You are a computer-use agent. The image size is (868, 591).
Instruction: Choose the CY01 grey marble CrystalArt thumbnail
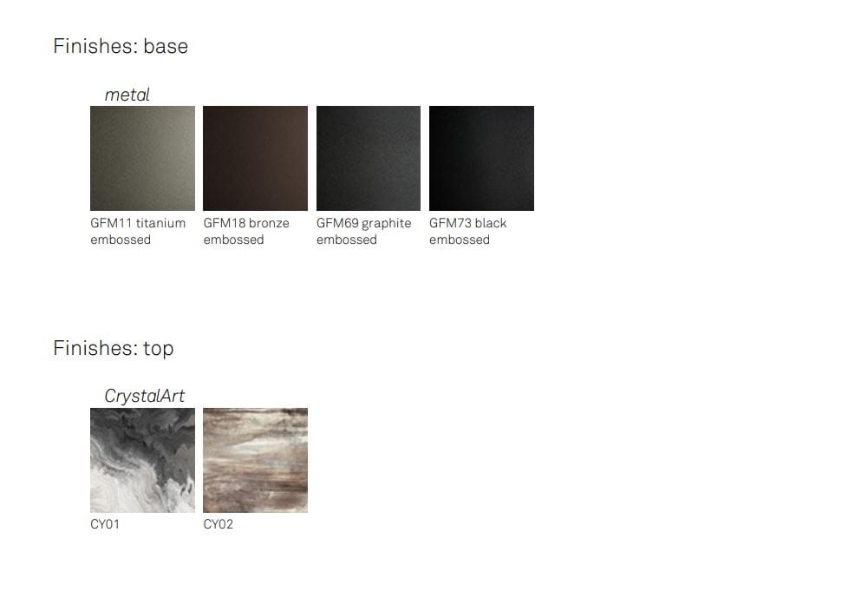coord(142,460)
